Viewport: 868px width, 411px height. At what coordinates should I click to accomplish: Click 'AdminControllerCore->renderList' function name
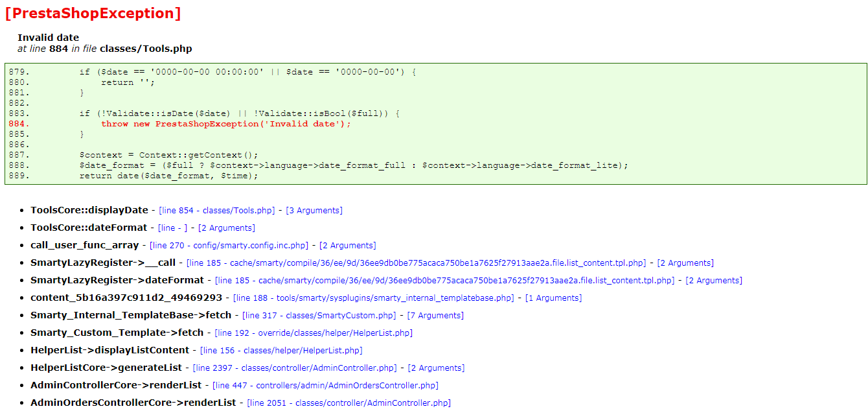tap(116, 386)
